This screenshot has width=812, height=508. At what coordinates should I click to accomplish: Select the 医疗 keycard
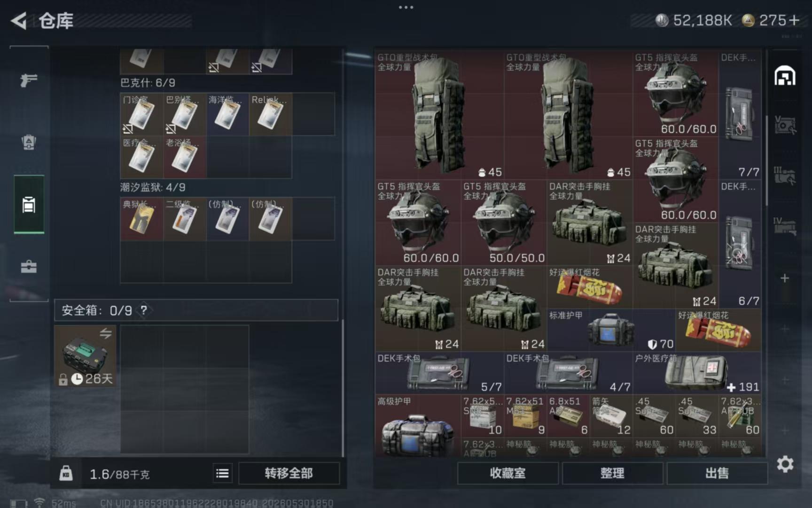(x=142, y=157)
